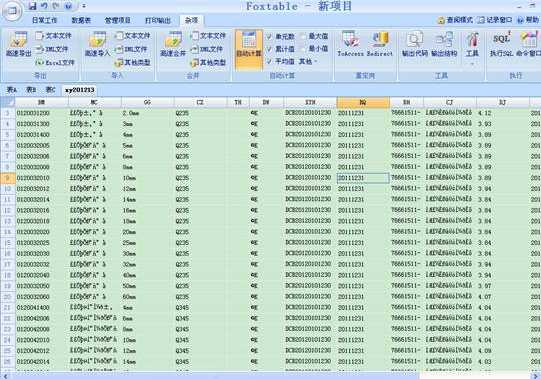Image resolution: width=541 pixels, height=379 pixels.
Task: Click cell 0120041400 in BM column
Action: point(42,307)
